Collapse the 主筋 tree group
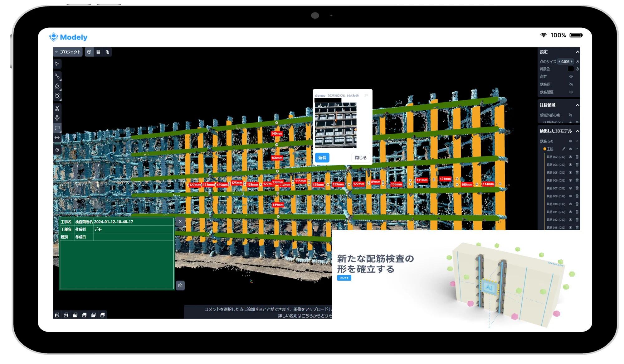 [x=577, y=149]
